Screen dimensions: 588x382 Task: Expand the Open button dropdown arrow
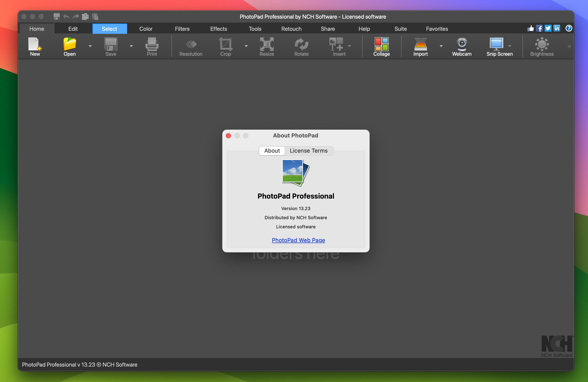[x=90, y=46]
